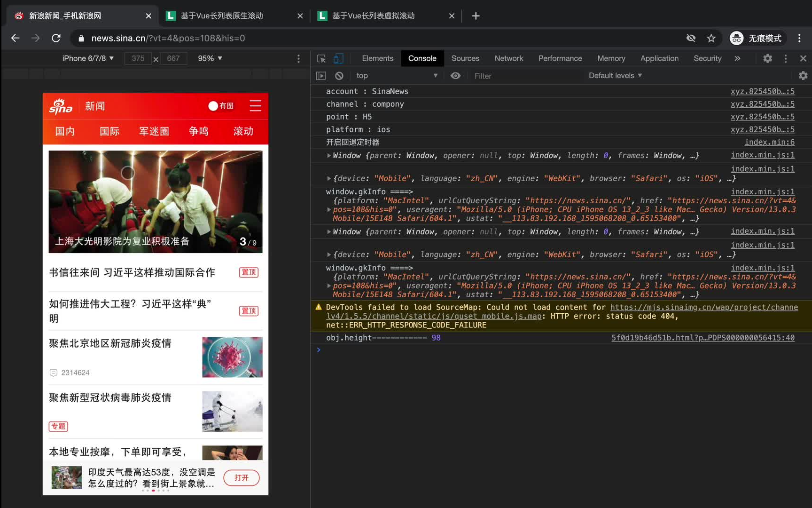The image size is (812, 508).
Task: Close the 新浪新闻 browser tab
Action: 148,16
